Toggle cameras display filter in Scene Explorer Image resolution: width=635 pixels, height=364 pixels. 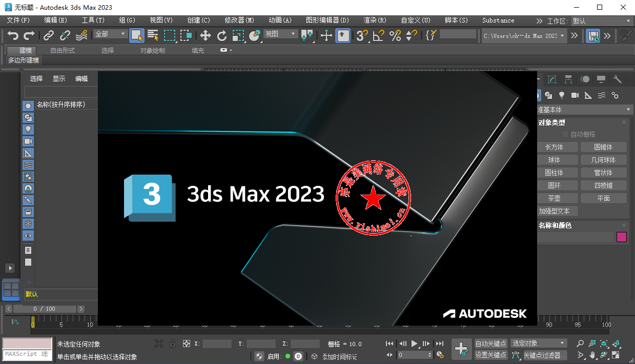[28, 141]
